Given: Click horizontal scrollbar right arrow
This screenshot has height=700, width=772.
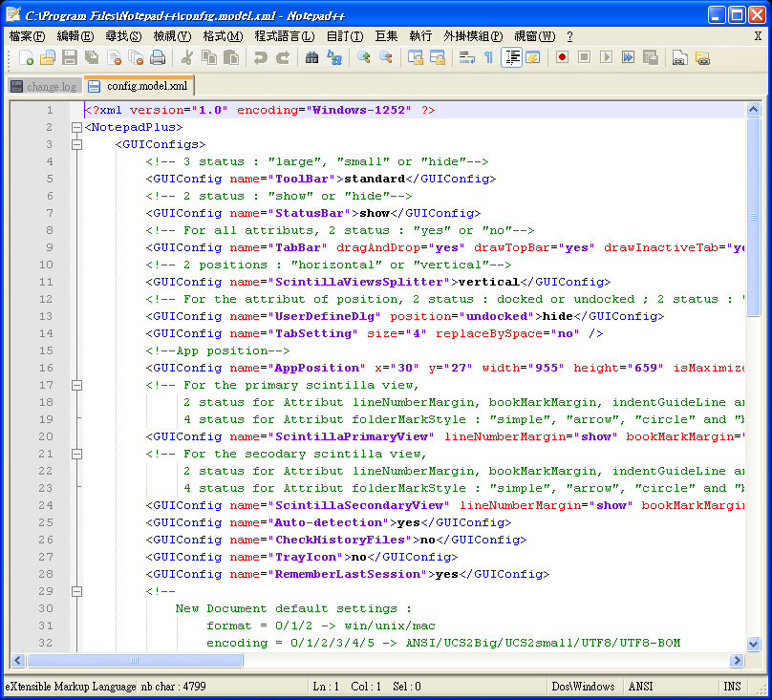Looking at the screenshot, I should tap(737, 660).
